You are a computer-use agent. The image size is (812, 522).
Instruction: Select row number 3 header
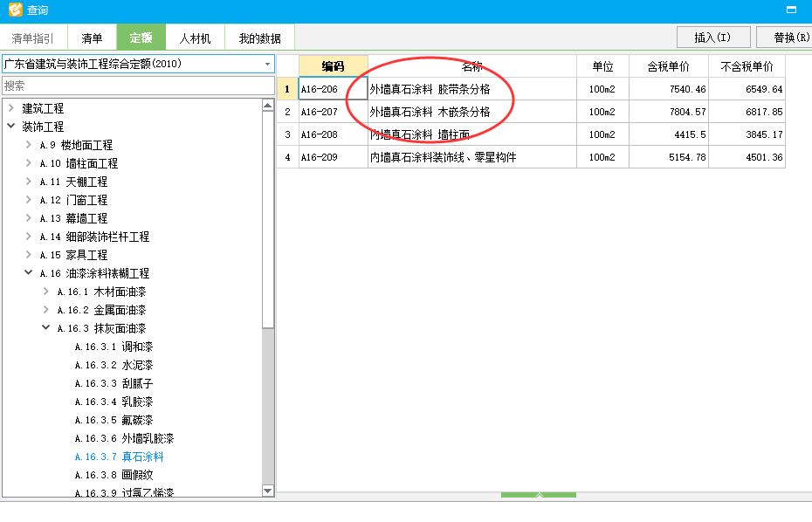pos(287,134)
